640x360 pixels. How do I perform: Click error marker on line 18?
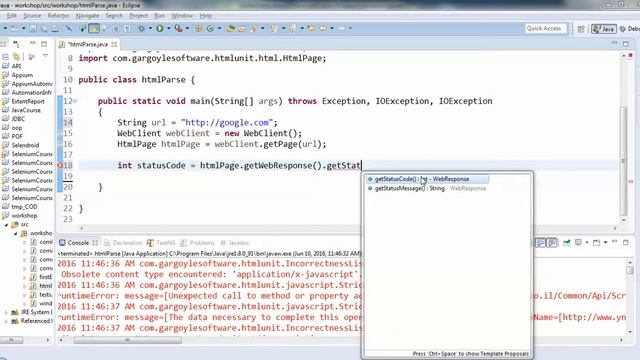point(60,165)
